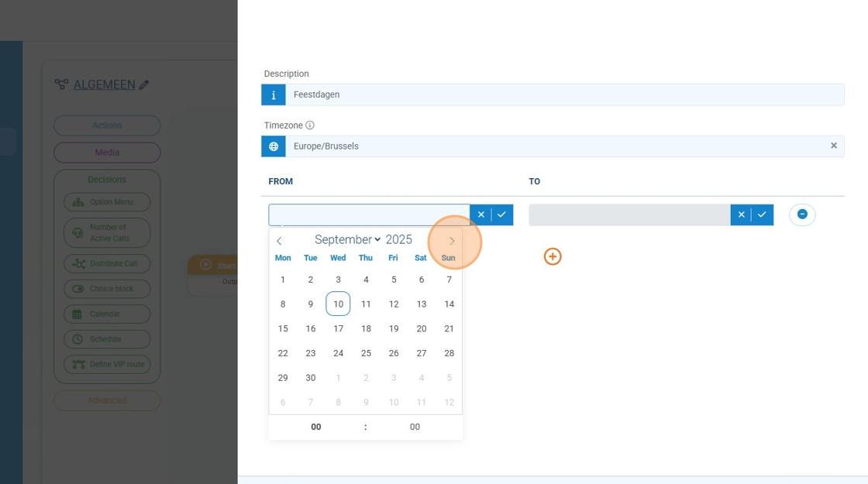Click the hour field in time picker

316,427
